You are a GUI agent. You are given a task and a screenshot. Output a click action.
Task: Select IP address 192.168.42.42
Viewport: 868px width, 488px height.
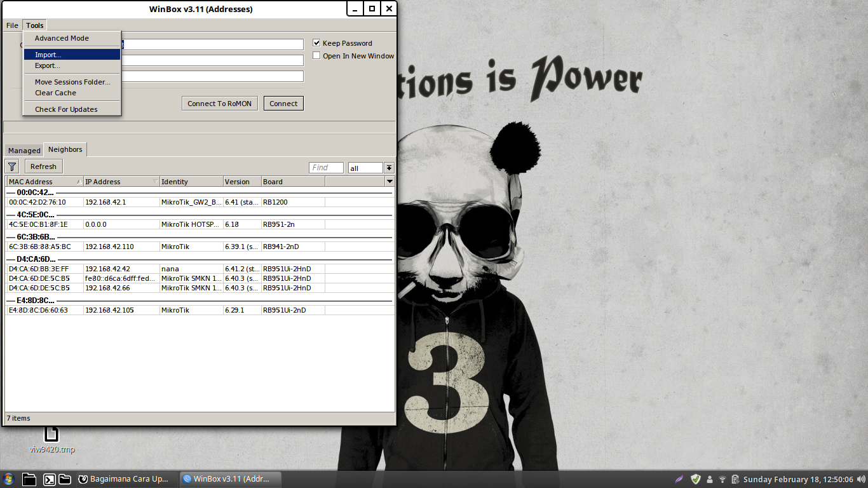click(107, 269)
